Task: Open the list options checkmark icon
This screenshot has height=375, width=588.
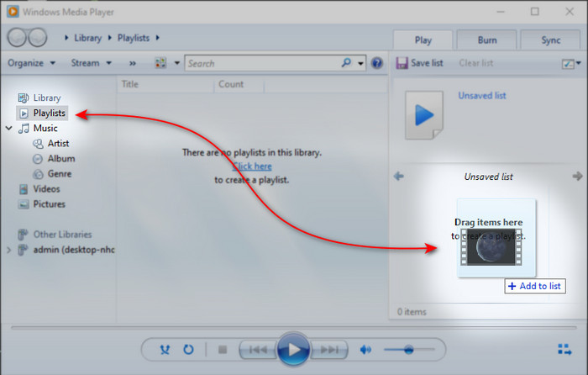Action: click(x=568, y=64)
